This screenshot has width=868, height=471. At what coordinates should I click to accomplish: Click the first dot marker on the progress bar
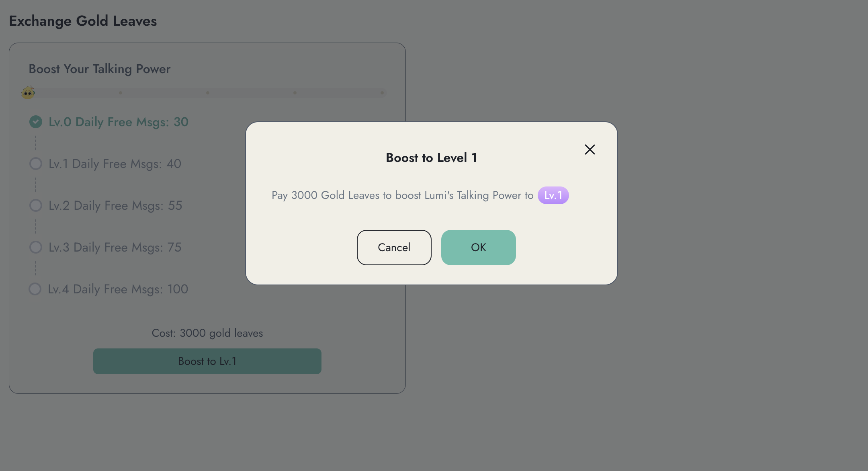(x=121, y=93)
